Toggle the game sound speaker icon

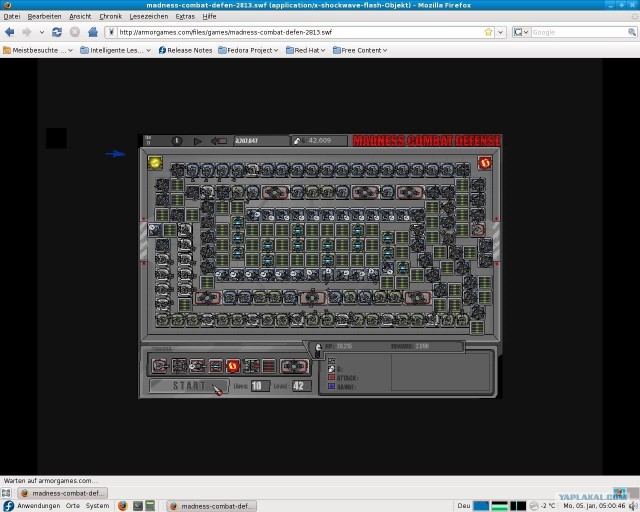219,141
